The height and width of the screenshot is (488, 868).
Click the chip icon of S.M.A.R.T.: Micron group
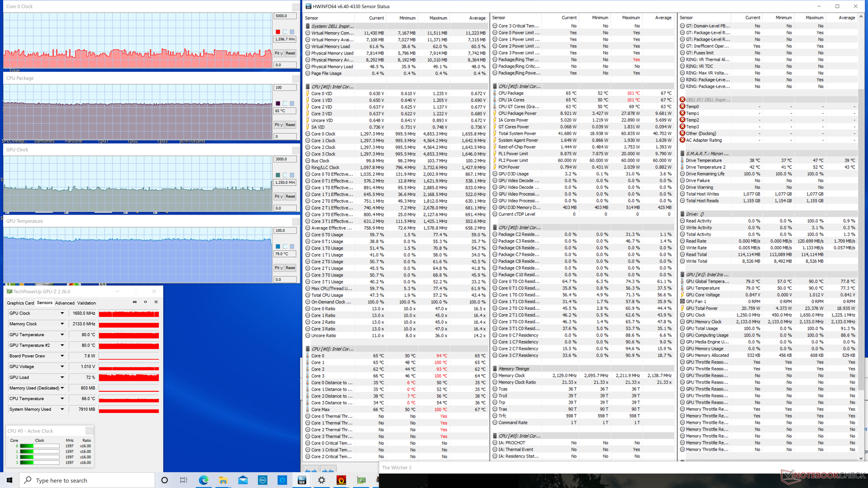tap(683, 154)
